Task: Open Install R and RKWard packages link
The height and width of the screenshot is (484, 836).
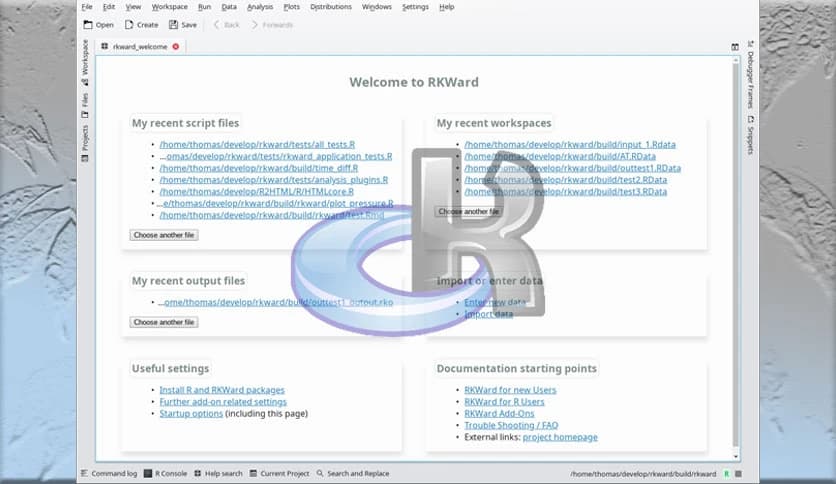Action: pyautogui.click(x=222, y=390)
